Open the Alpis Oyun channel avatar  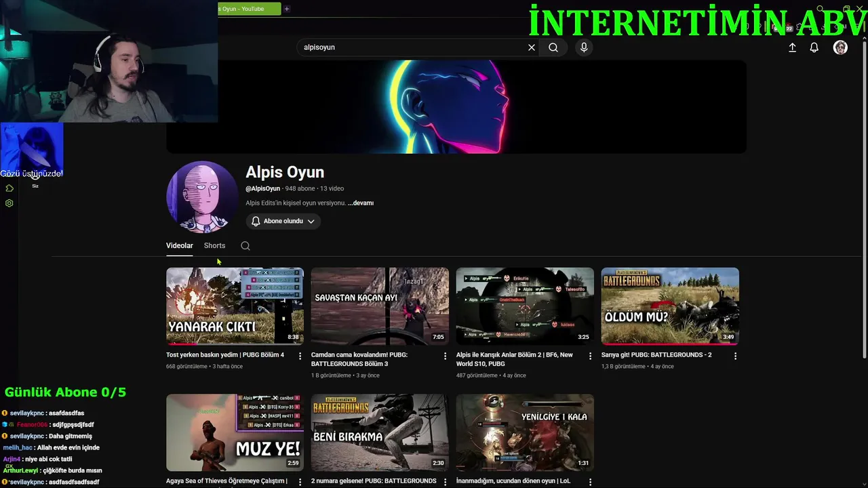(202, 197)
